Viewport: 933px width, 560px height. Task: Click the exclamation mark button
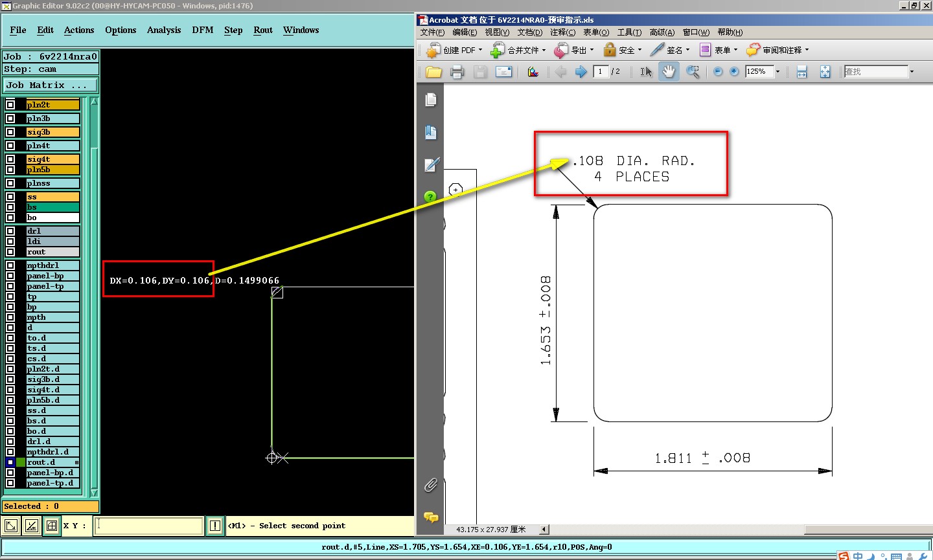click(x=215, y=526)
